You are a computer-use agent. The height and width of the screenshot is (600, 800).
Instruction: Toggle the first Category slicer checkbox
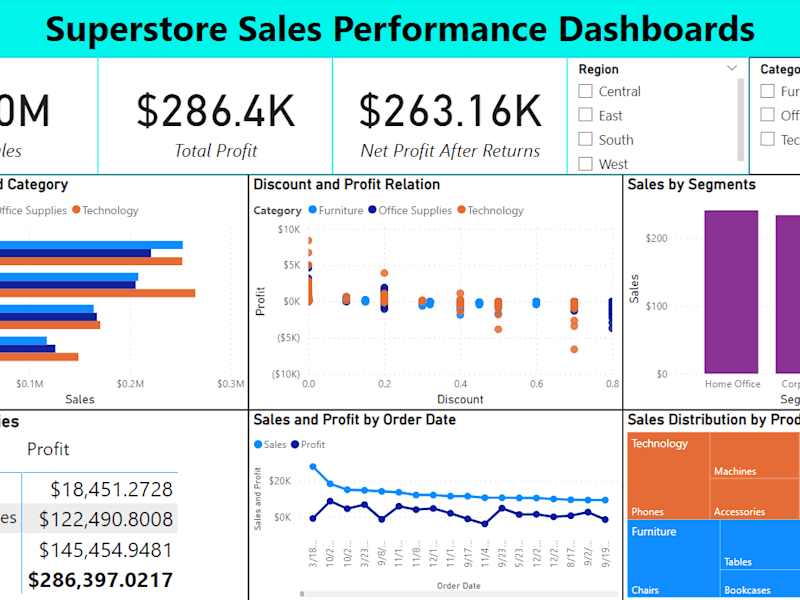767,91
